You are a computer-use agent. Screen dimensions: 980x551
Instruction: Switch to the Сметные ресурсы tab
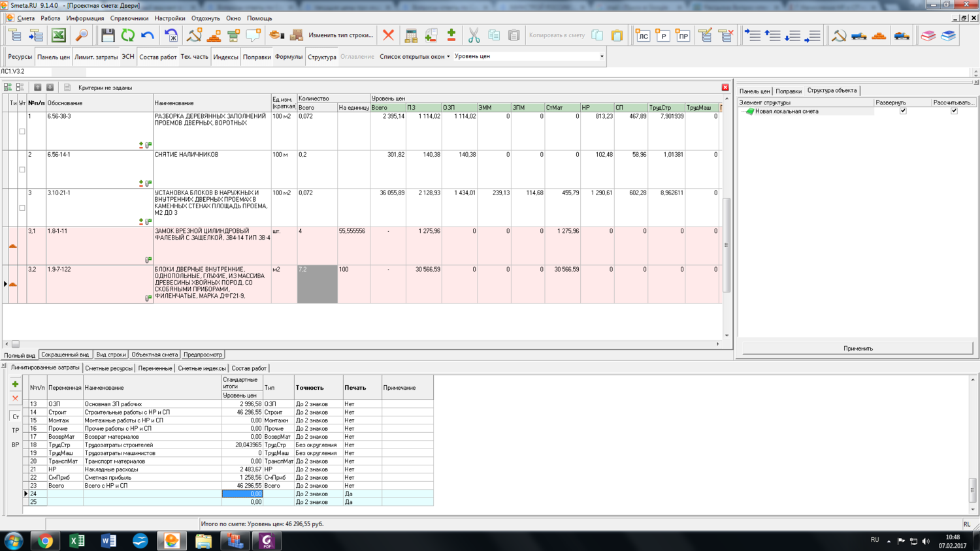(x=108, y=368)
